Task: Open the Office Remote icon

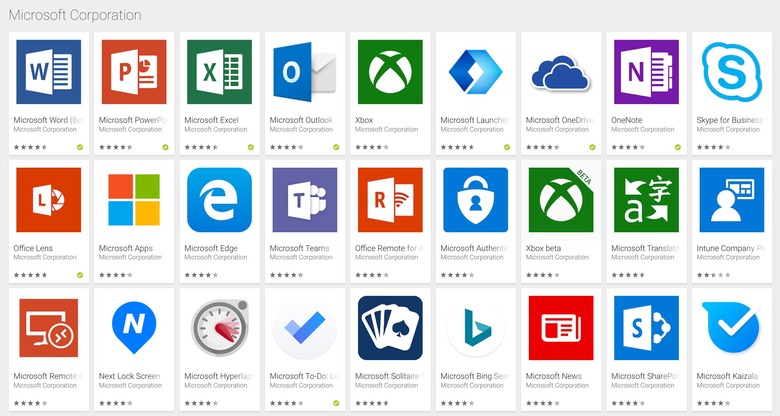Action: [390, 200]
